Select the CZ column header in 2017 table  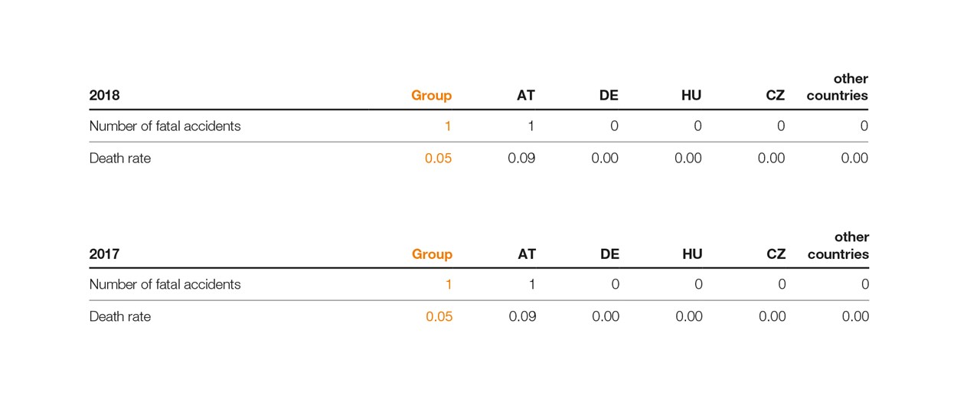[776, 254]
